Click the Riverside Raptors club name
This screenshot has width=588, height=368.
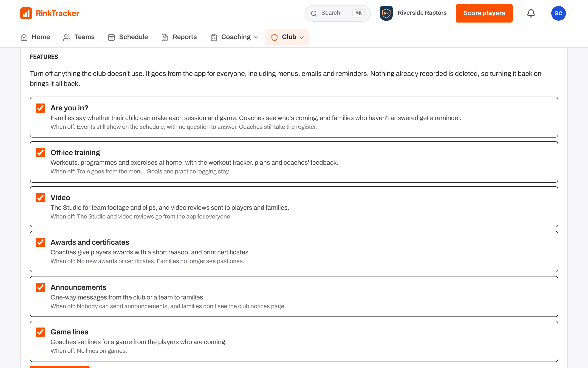click(x=422, y=13)
